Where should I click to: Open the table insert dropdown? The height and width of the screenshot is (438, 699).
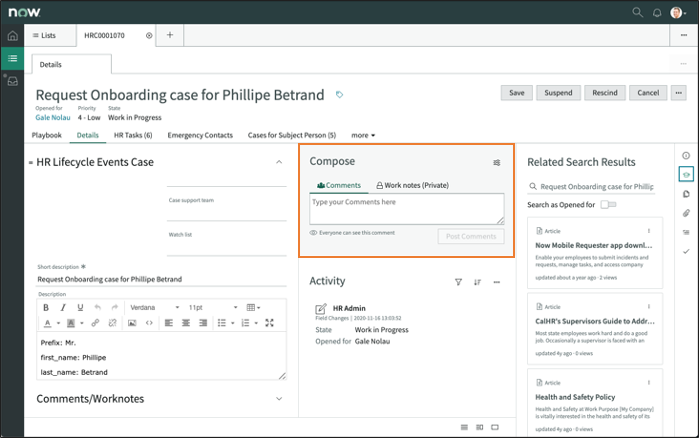click(253, 307)
